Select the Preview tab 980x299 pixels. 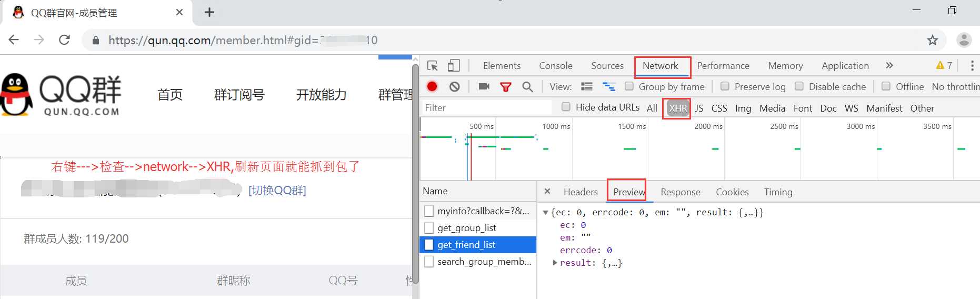(x=629, y=192)
